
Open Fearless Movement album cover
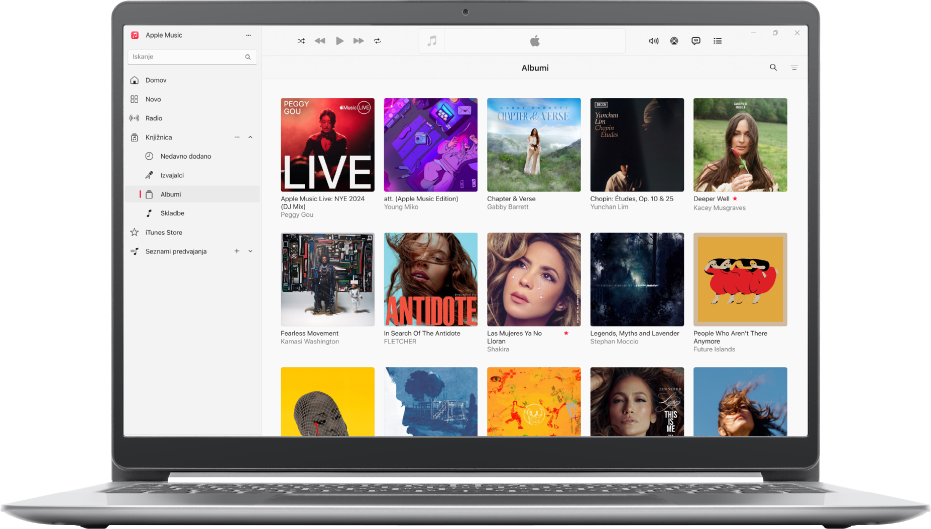[328, 279]
